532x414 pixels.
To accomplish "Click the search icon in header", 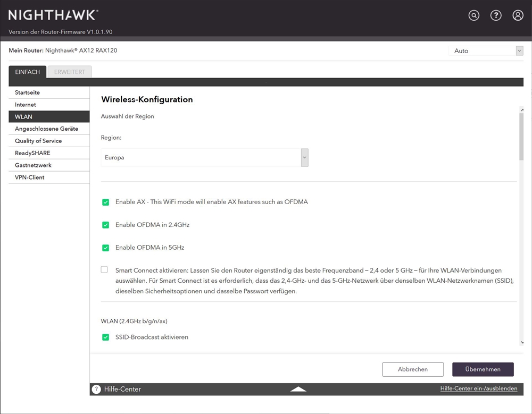I will pos(473,15).
